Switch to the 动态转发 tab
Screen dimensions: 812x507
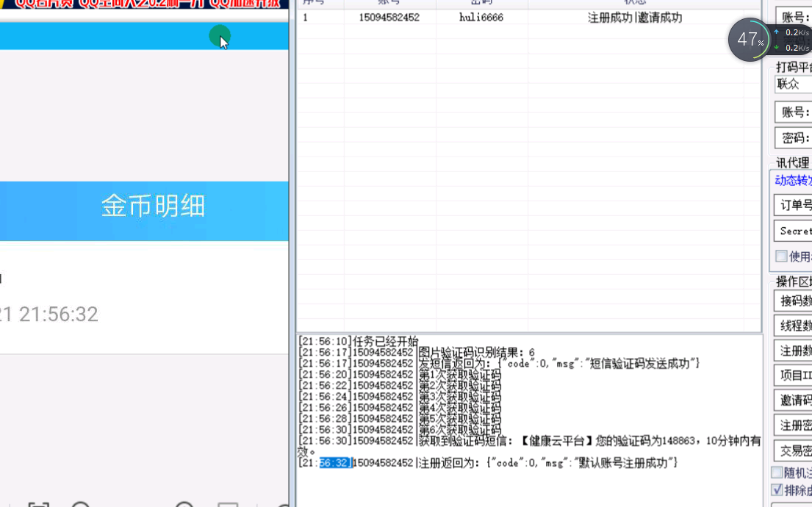point(792,180)
